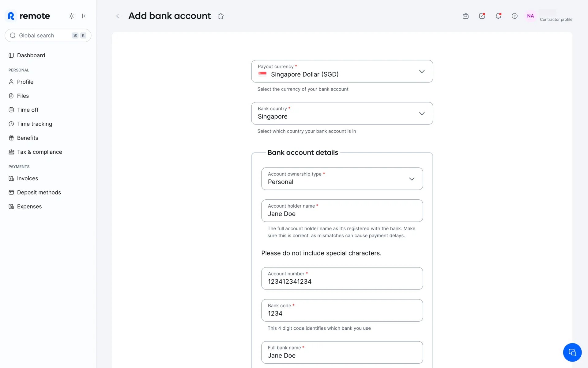The height and width of the screenshot is (368, 588).
Task: Open the Invoices page
Action: (x=27, y=178)
